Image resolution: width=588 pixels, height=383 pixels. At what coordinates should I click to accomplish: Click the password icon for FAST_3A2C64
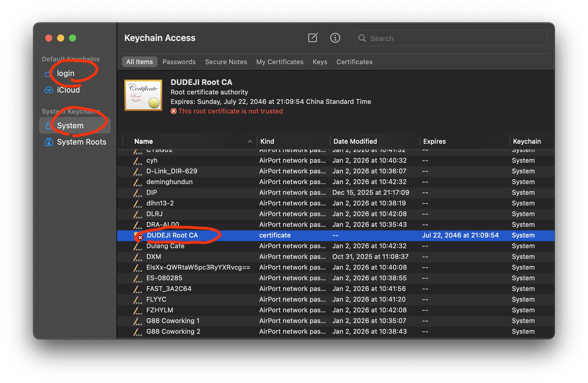tap(137, 289)
